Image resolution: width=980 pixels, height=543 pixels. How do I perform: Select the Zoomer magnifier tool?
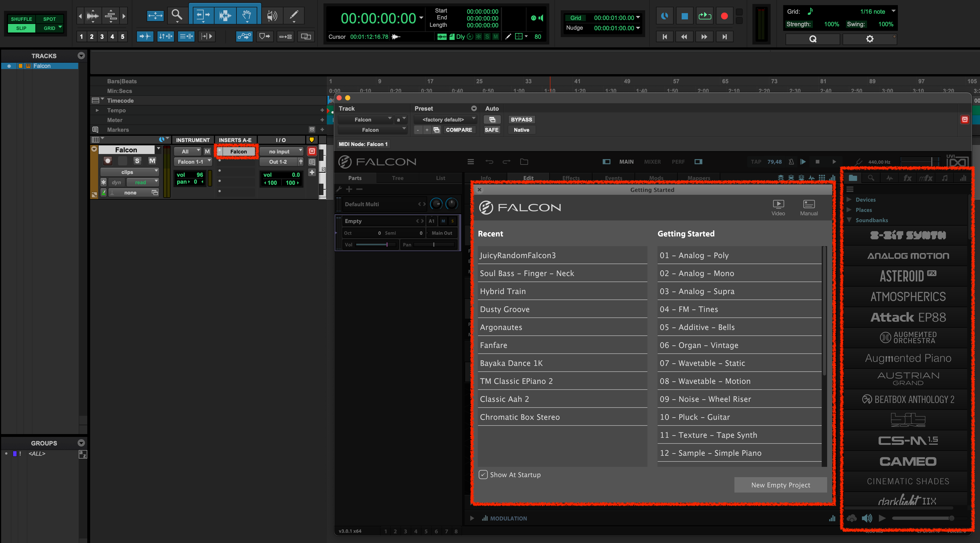point(177,15)
